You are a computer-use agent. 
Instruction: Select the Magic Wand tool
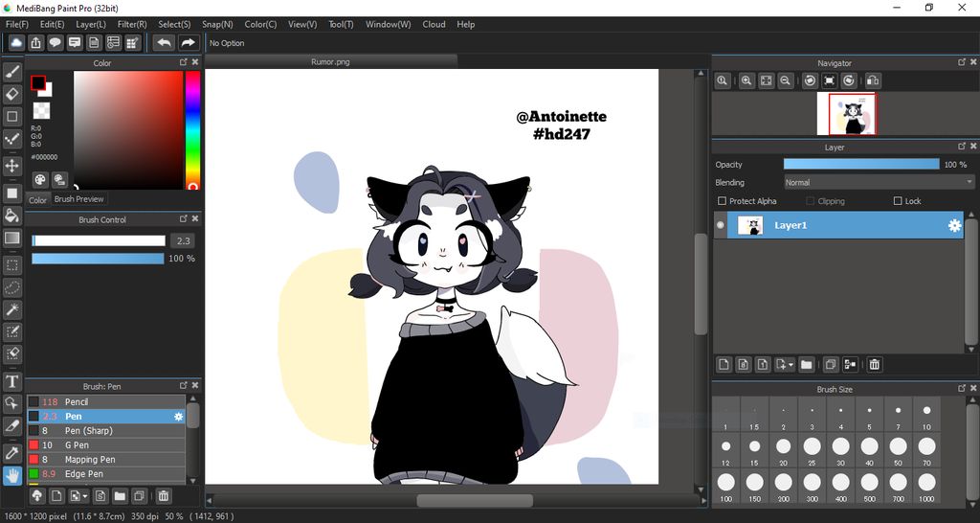[11, 309]
